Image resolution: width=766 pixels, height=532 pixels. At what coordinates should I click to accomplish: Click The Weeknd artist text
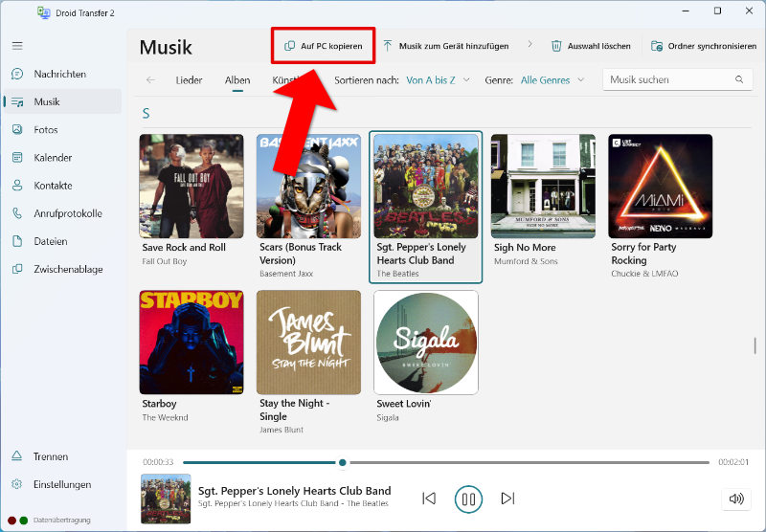(x=165, y=417)
